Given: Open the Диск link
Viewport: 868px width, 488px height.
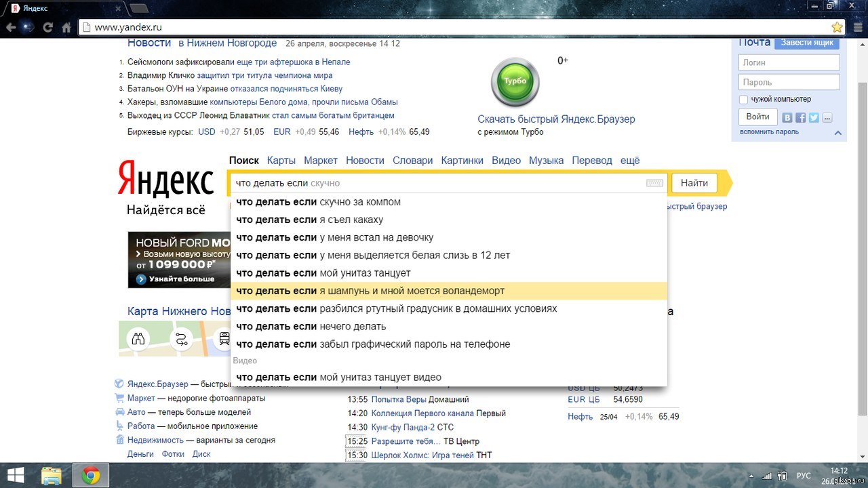Looking at the screenshot, I should [201, 454].
